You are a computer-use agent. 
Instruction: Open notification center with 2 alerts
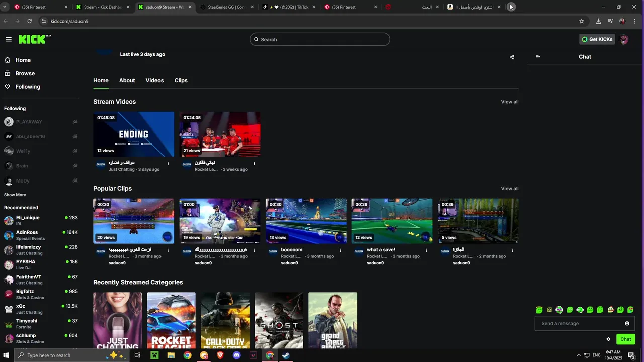631,355
